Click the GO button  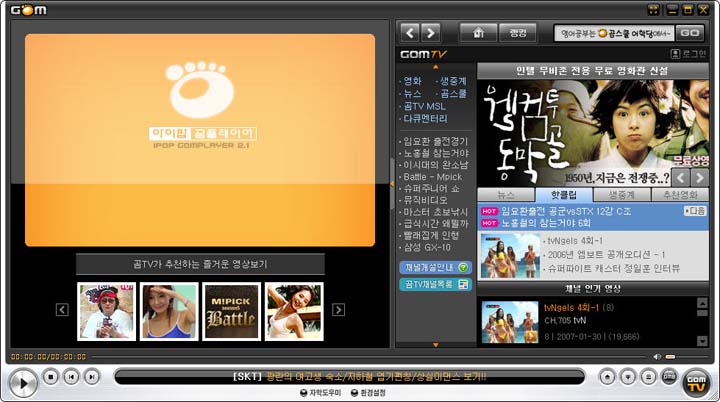690,33
